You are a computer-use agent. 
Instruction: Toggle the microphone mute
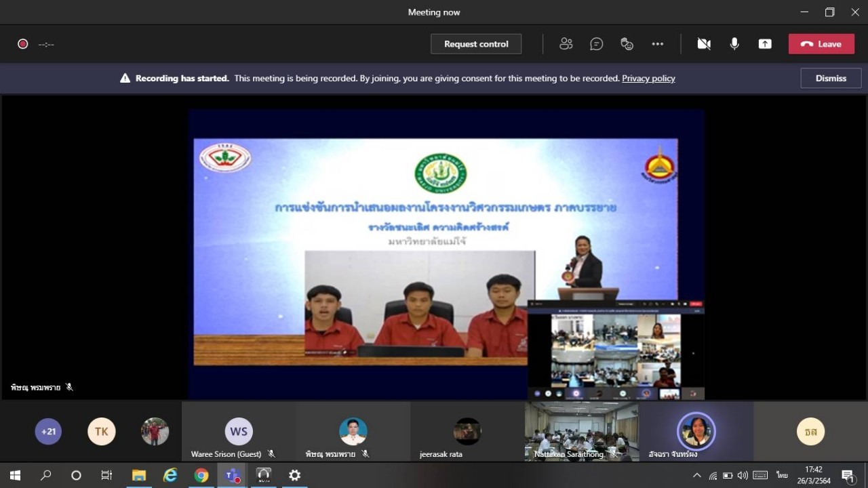734,44
